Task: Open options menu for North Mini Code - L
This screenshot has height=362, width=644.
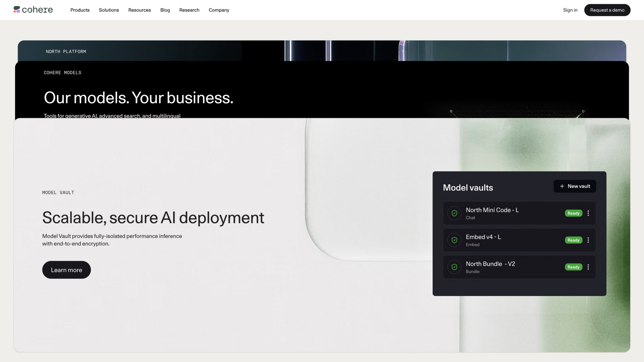Action: (588, 213)
